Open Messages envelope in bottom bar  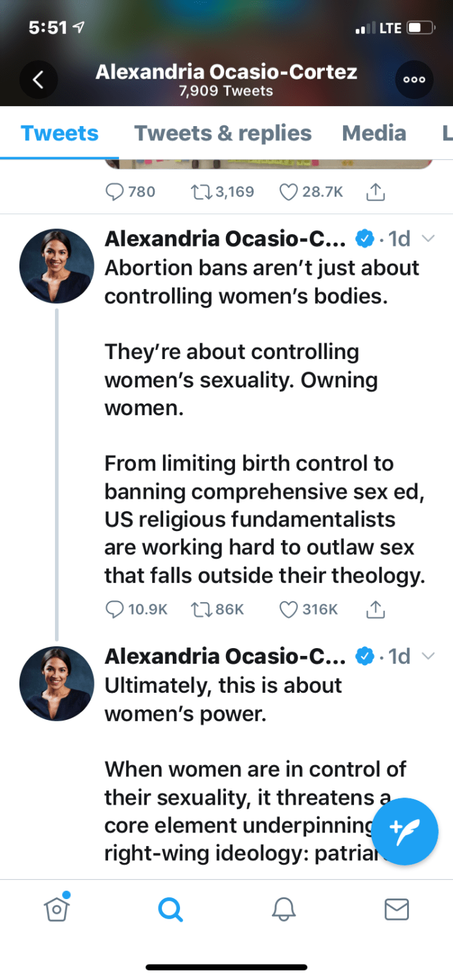[397, 910]
